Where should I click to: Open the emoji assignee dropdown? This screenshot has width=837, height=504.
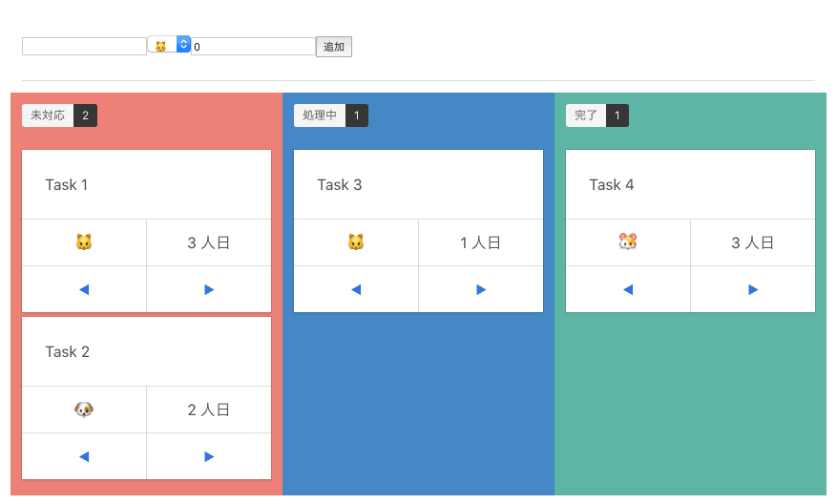[x=169, y=45]
